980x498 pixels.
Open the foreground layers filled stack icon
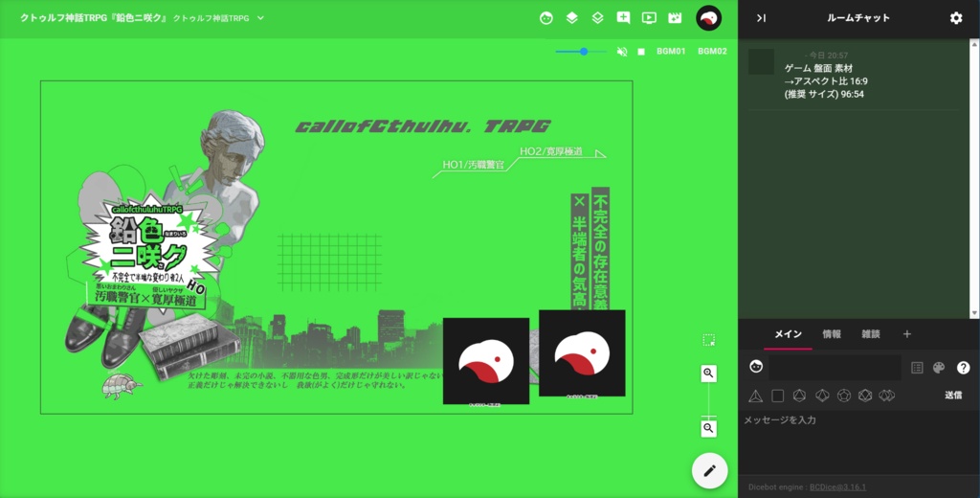click(572, 18)
